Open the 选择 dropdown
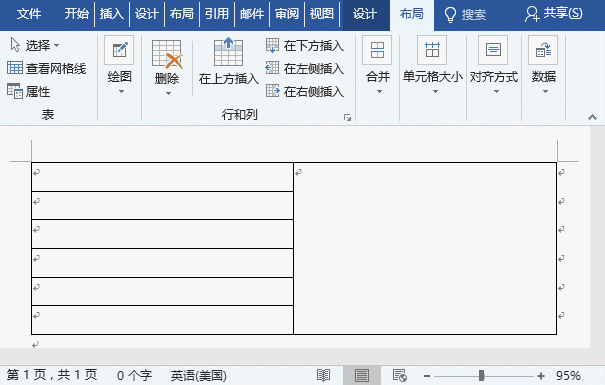The height and width of the screenshot is (385, 605). pyautogui.click(x=35, y=45)
